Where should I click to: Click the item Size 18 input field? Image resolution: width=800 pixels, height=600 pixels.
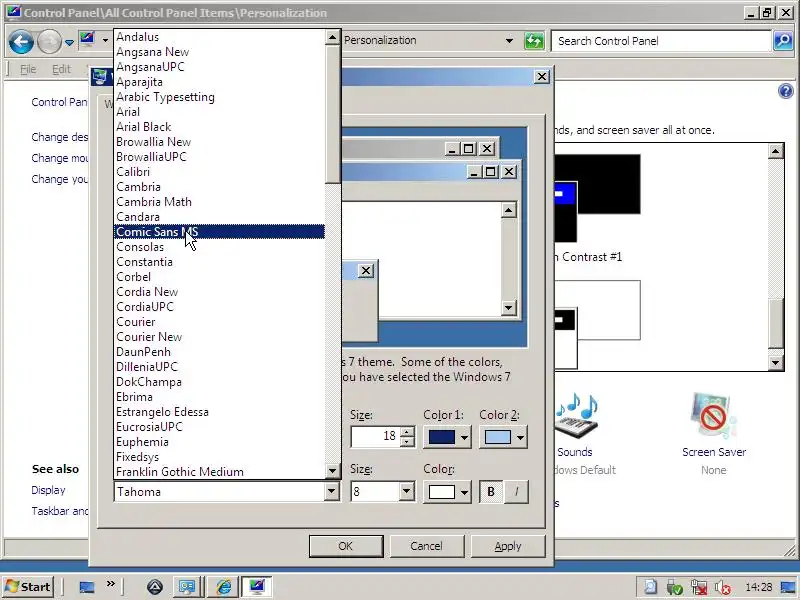coord(376,436)
